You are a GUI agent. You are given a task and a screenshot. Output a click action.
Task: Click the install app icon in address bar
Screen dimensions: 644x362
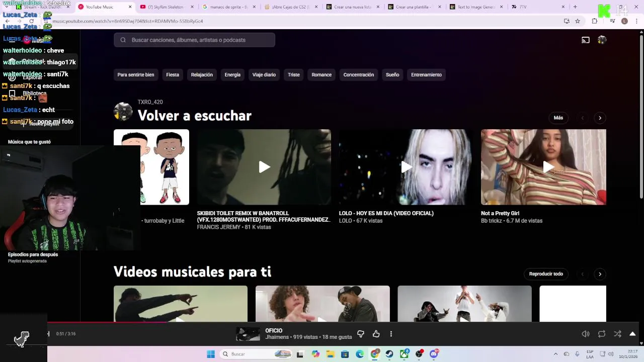(x=567, y=21)
